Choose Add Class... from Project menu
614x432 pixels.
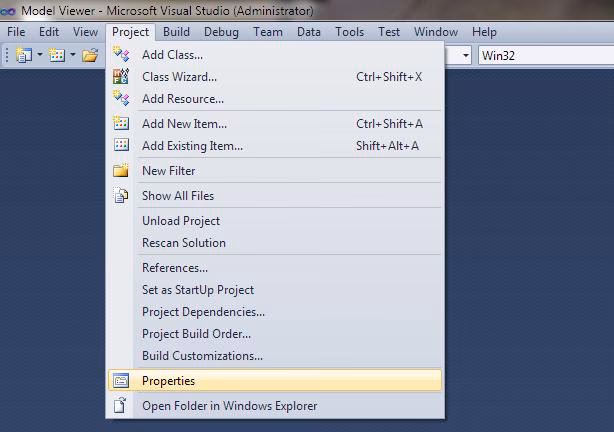pyautogui.click(x=275, y=54)
